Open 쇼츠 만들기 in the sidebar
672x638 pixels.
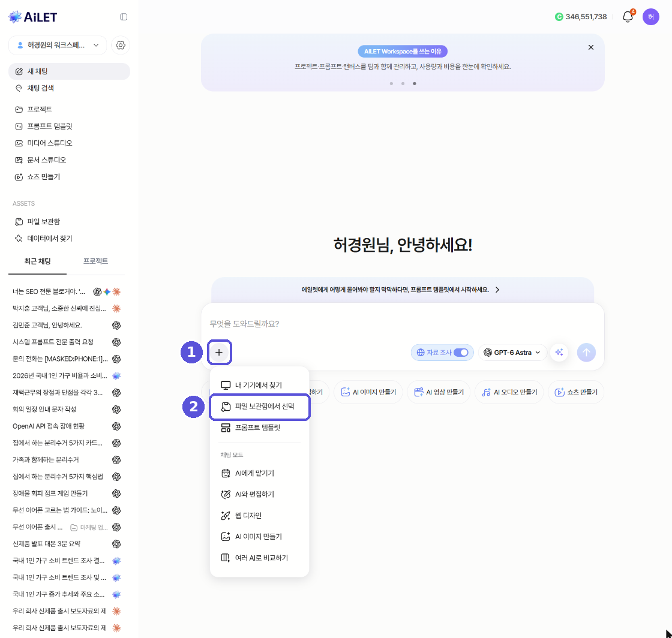pos(69,177)
